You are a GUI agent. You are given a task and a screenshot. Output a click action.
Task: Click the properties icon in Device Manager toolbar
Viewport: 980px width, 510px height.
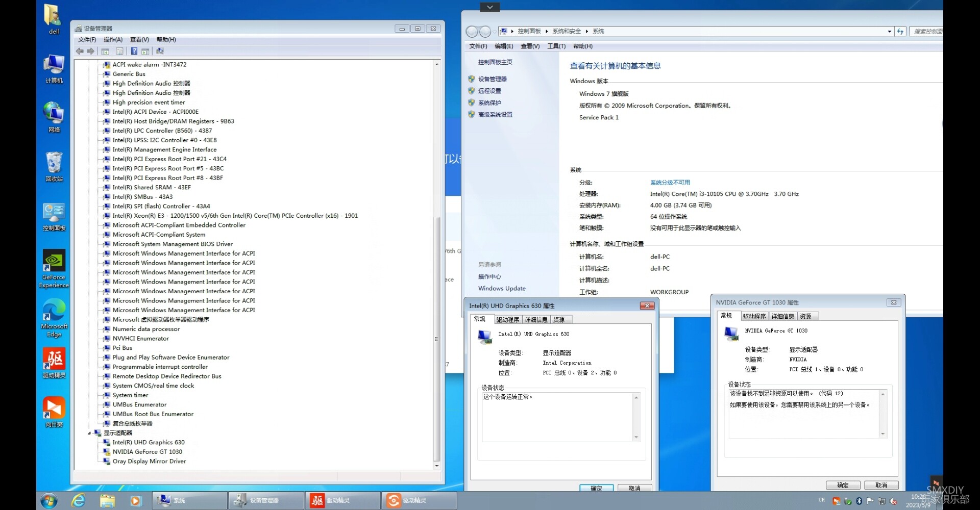119,51
